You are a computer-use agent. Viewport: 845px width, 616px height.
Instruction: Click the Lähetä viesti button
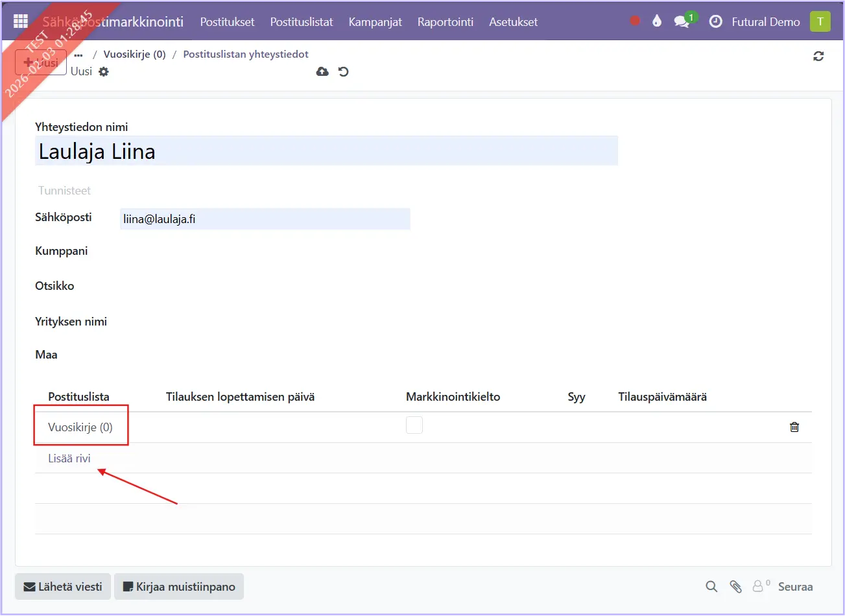point(63,587)
